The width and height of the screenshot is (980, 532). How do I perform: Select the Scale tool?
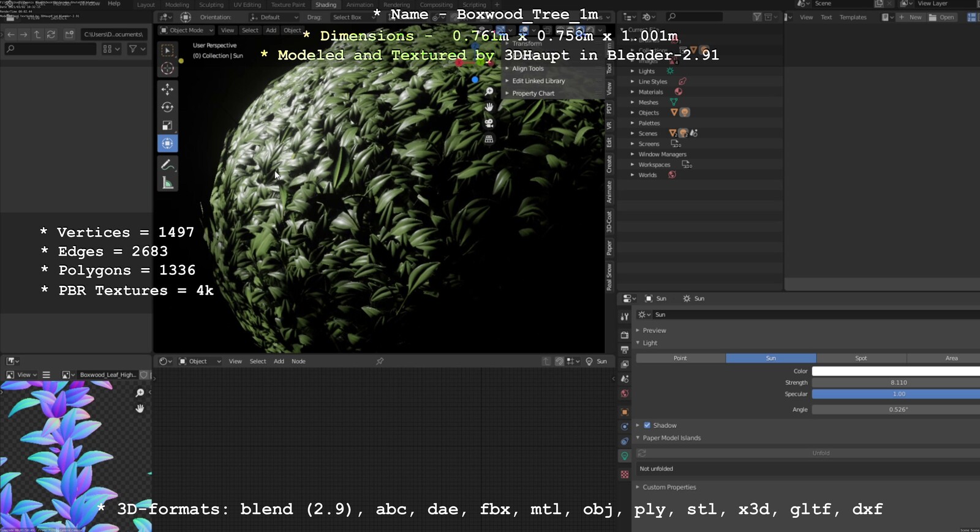(167, 126)
